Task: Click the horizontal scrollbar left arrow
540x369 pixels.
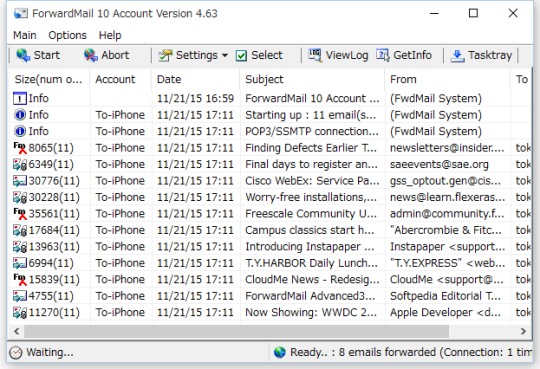Action: tap(17, 331)
